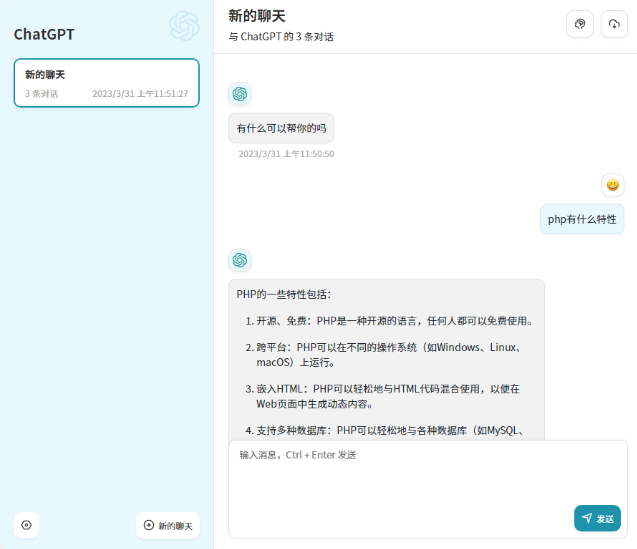The height and width of the screenshot is (549, 637).
Task: Click the cloud download export icon
Action: pyautogui.click(x=614, y=24)
